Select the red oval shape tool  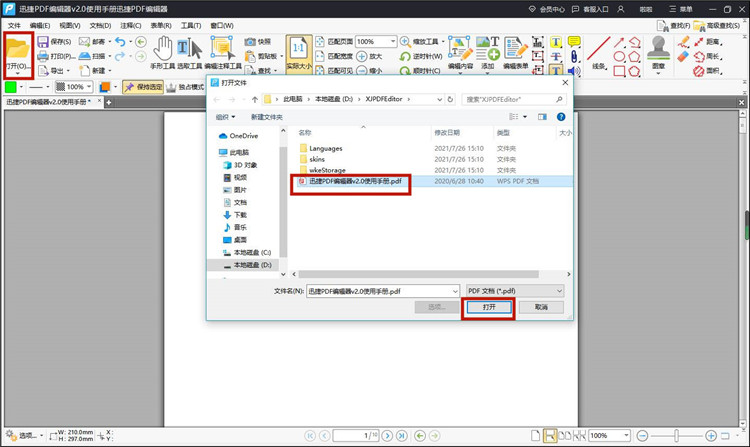(619, 56)
